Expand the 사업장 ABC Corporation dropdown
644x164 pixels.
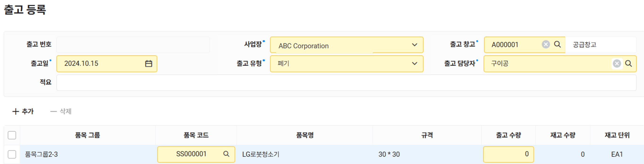click(414, 45)
